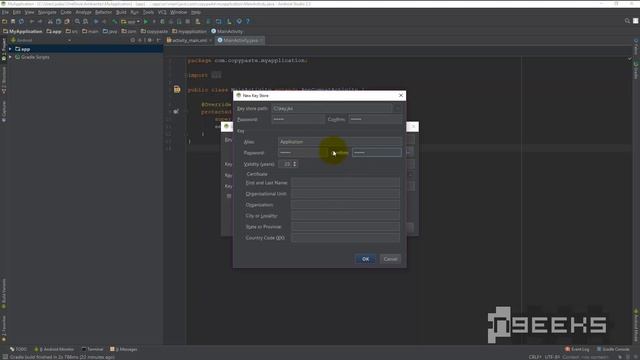Click the Key store path field

pyautogui.click(x=332, y=109)
